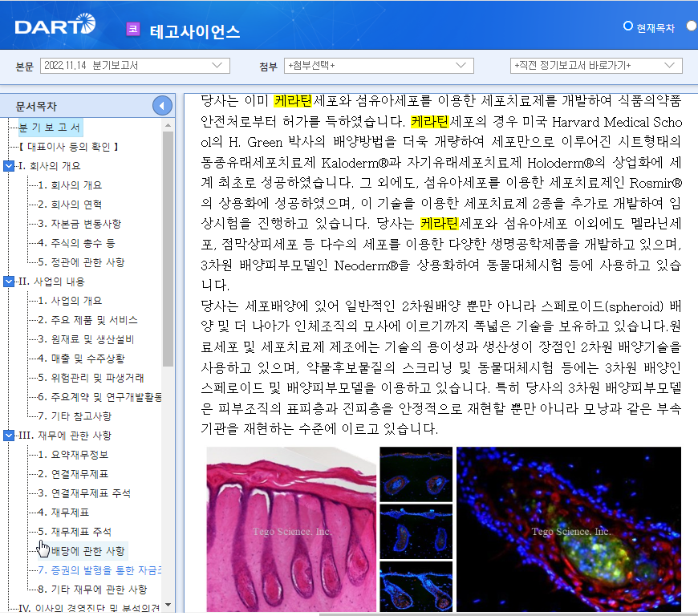Select the highlighted '6. 배당에 관한 사항' item
Screen dimensions: 698x616
(x=87, y=551)
